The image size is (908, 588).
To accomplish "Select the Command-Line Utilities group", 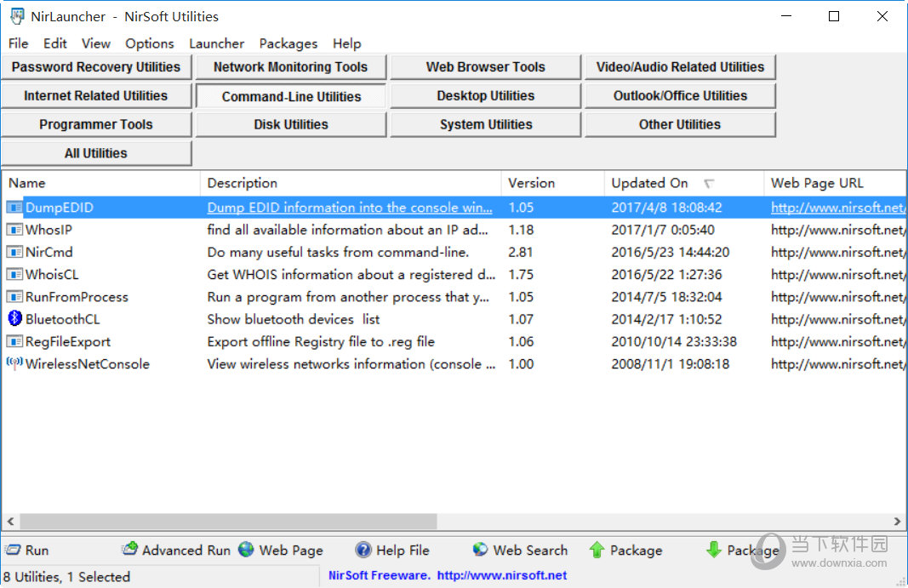I will [x=291, y=96].
